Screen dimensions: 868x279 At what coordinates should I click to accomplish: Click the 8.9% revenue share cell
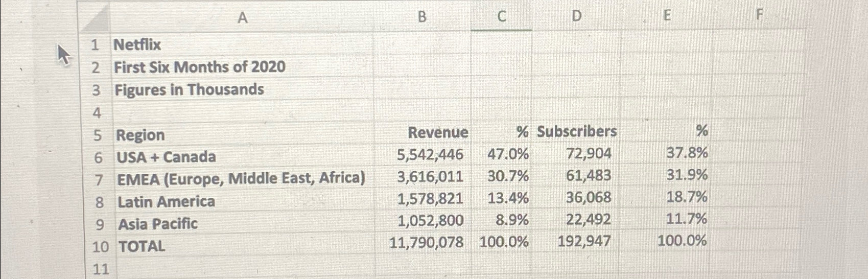(502, 220)
